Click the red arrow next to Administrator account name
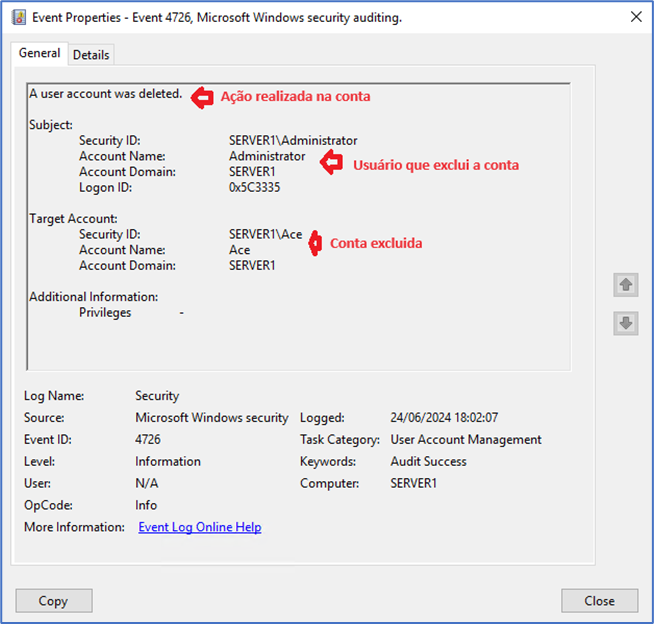This screenshot has width=654, height=624. click(x=331, y=163)
